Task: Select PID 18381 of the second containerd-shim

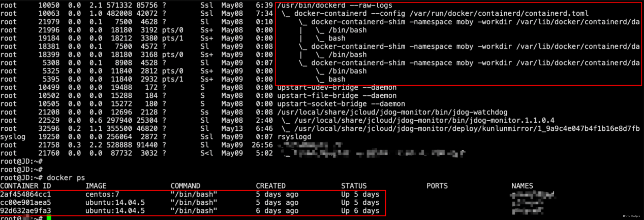Action: (x=49, y=46)
